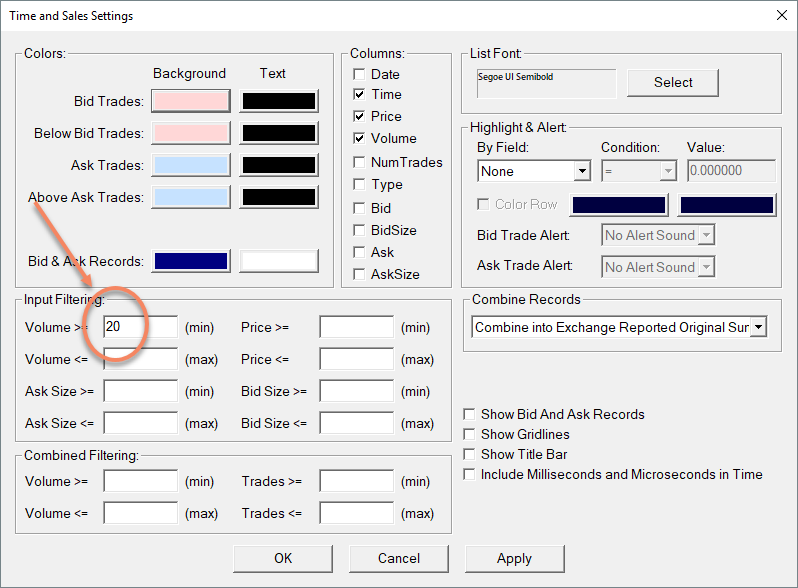Open the Condition dropdown

click(639, 171)
